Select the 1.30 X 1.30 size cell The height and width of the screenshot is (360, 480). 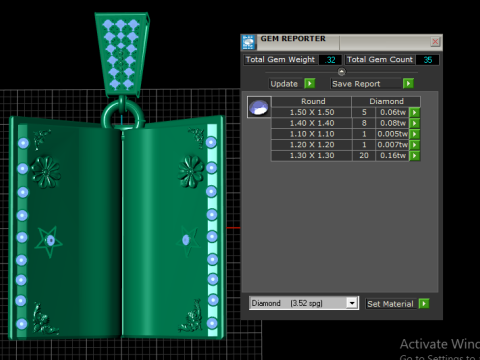point(312,156)
